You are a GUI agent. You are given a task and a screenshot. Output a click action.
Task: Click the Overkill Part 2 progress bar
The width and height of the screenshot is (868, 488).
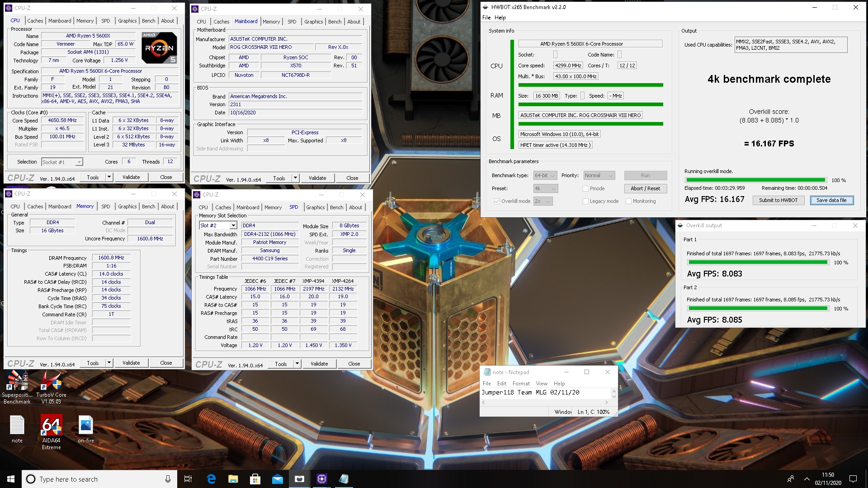coord(758,308)
